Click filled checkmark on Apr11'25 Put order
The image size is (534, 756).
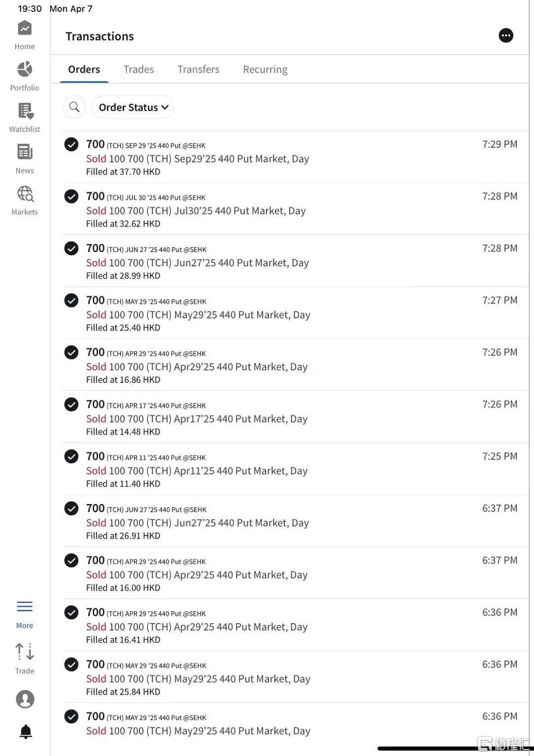[x=72, y=456]
